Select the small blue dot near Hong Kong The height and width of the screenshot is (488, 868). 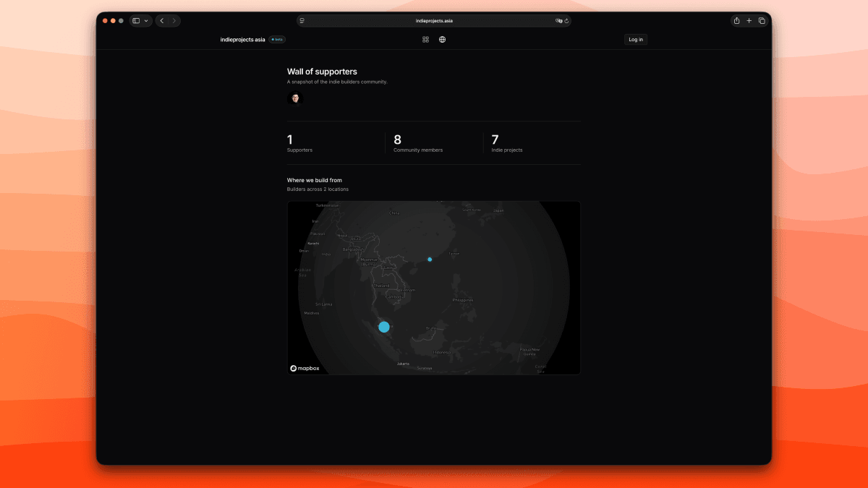[x=430, y=259]
